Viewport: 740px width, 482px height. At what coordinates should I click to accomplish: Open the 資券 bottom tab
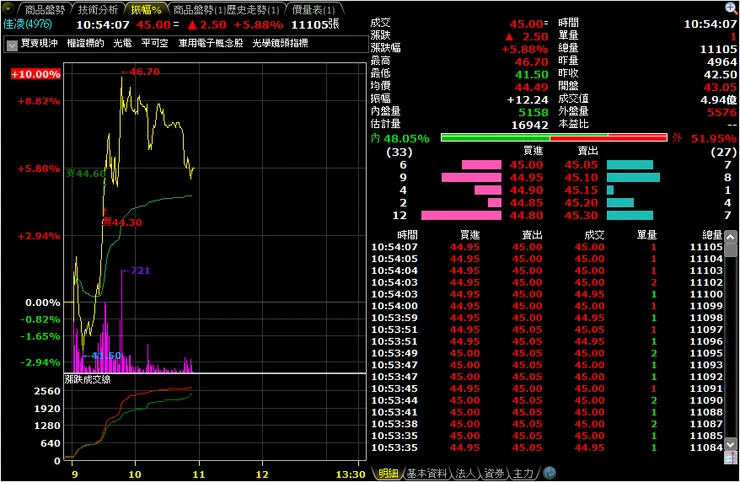(x=494, y=473)
